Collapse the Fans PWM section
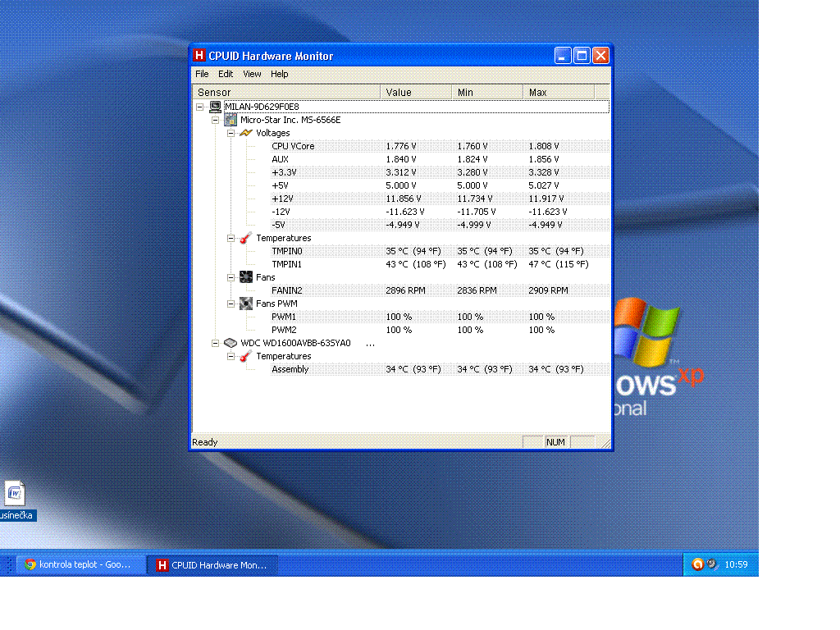The image size is (840, 630). 231,304
